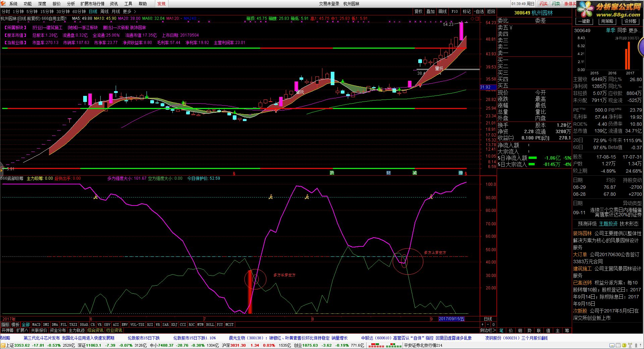This screenshot has height=349, width=644.
Task: Select 单季 in finance panel
Action: pos(610,30)
